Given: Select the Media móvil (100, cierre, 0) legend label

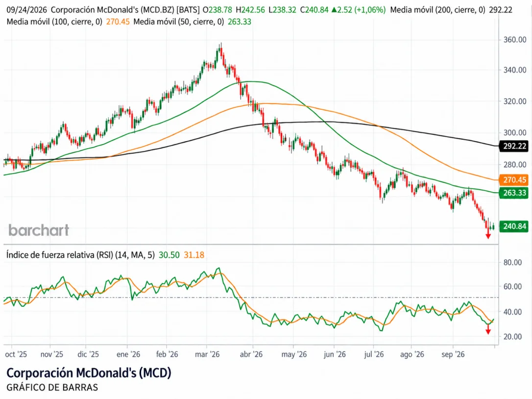Looking at the screenshot, I should (x=54, y=22).
